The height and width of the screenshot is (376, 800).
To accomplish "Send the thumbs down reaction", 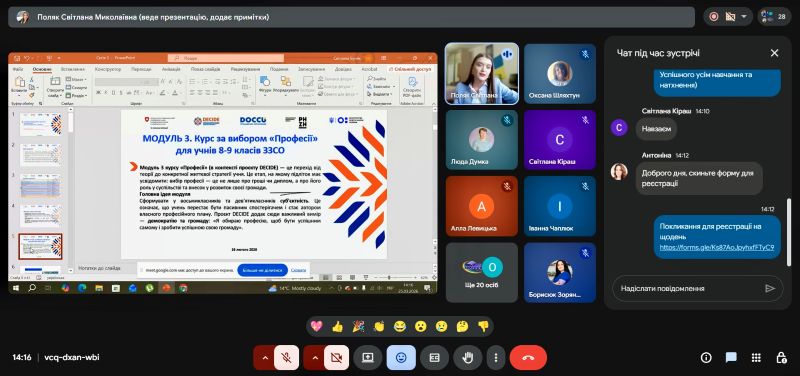I will click(483, 327).
